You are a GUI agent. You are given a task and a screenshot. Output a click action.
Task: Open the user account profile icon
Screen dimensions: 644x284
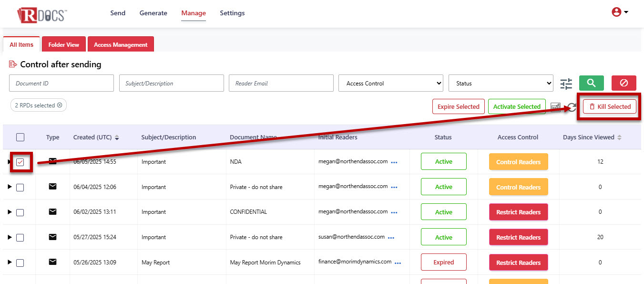click(x=619, y=12)
